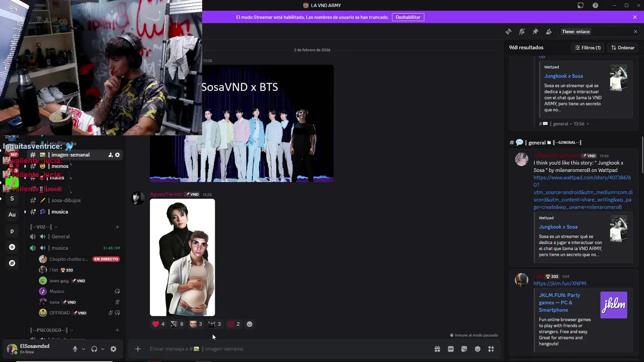Add a new reaction smiley button
This screenshot has height=362, width=644.
[x=250, y=324]
